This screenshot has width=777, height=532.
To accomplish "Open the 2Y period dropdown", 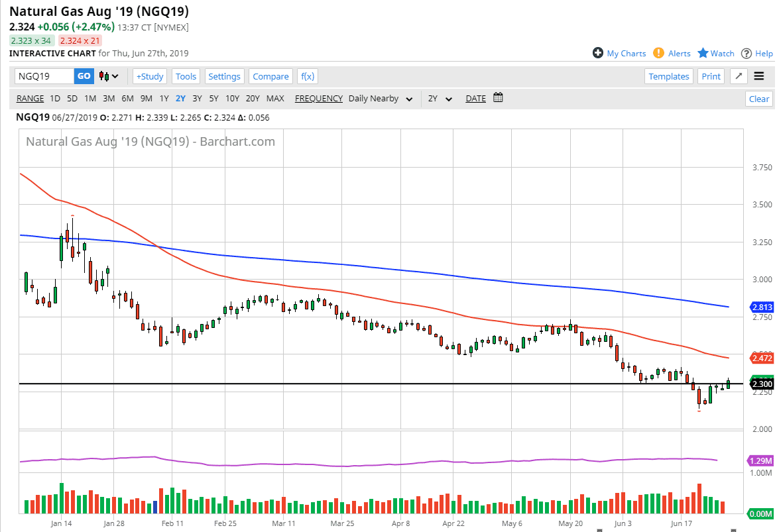I will point(440,99).
